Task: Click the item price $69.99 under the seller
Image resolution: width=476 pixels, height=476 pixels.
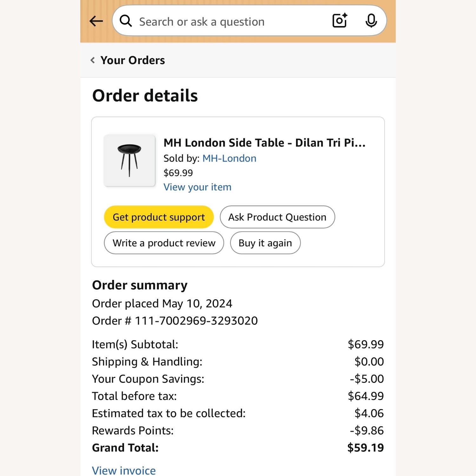Action: click(178, 173)
